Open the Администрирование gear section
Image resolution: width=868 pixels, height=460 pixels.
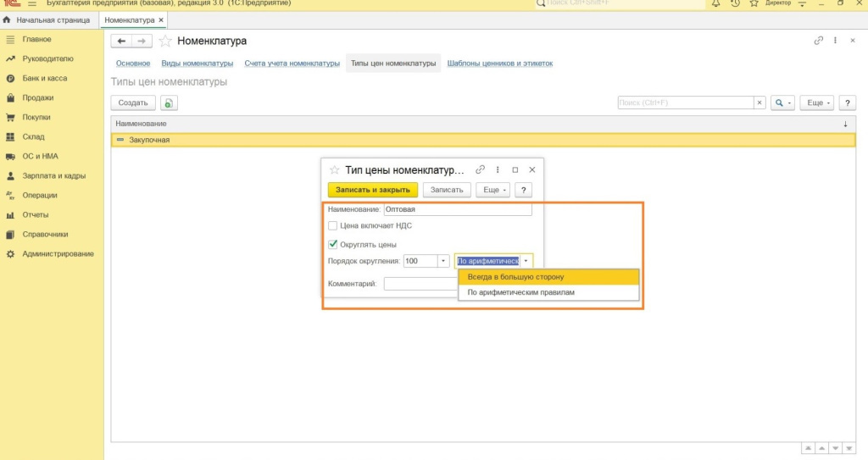click(57, 253)
